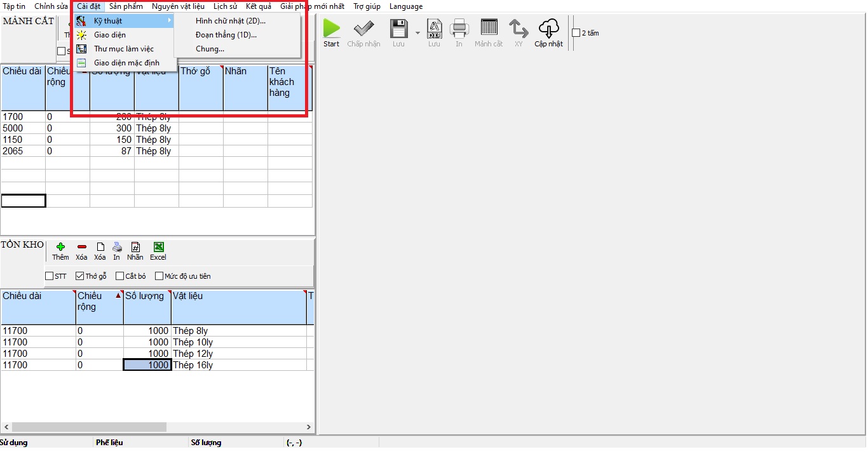Open the Language menu
The image size is (868, 461).
coord(405,6)
